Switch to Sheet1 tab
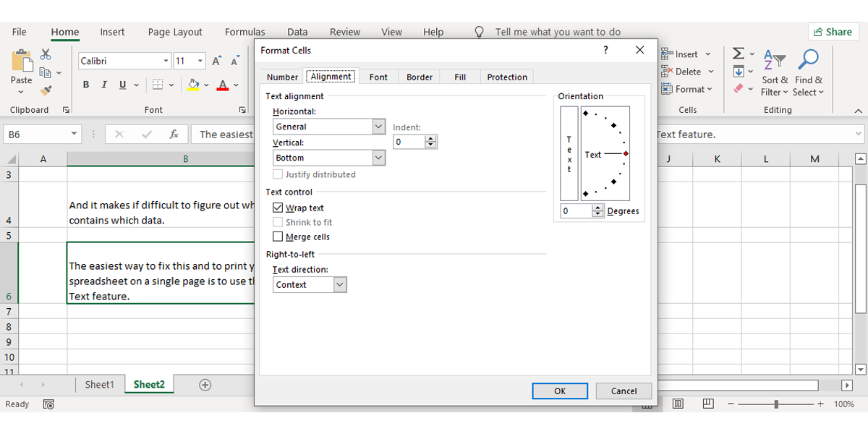 click(100, 385)
